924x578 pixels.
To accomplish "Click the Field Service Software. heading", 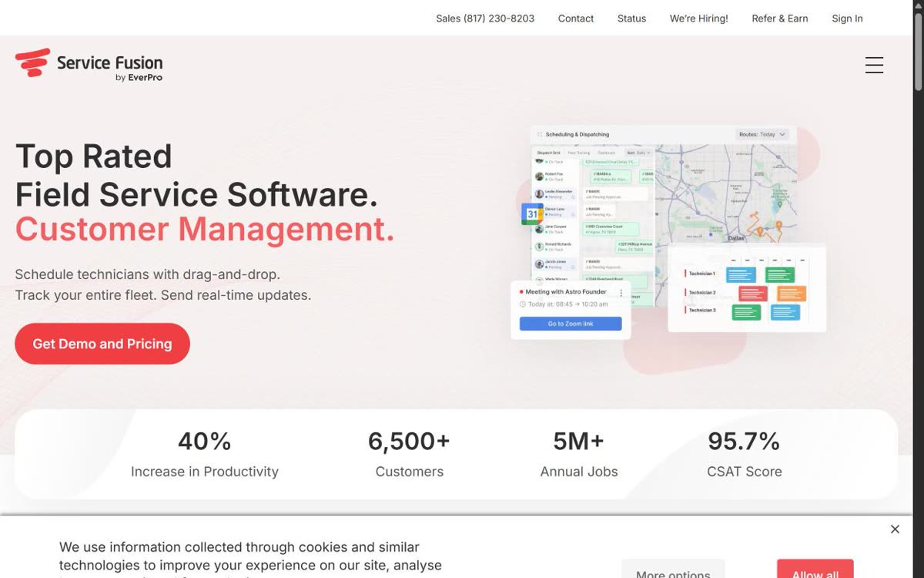I will 196,194.
